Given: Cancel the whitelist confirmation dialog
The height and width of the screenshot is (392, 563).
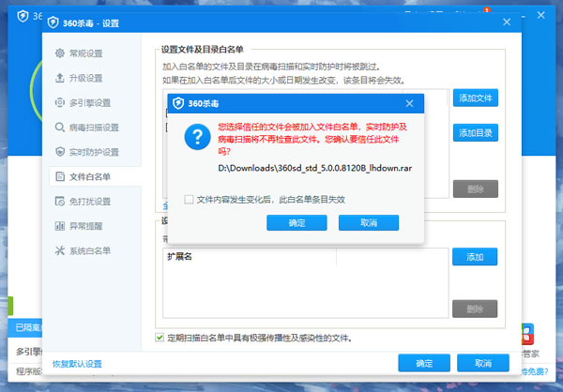Looking at the screenshot, I should coord(369,222).
